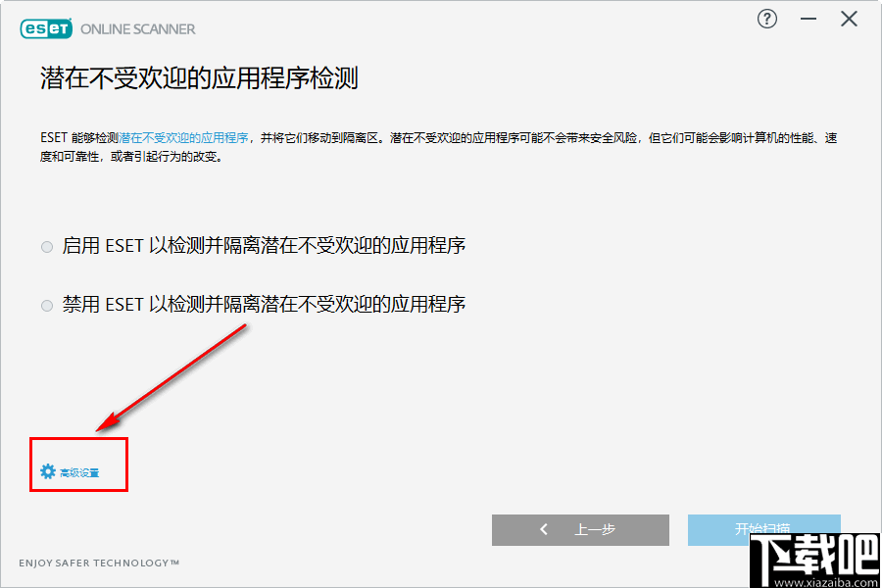Select the 启用 ESET detection radio button
The image size is (882, 588).
pyautogui.click(x=46, y=247)
